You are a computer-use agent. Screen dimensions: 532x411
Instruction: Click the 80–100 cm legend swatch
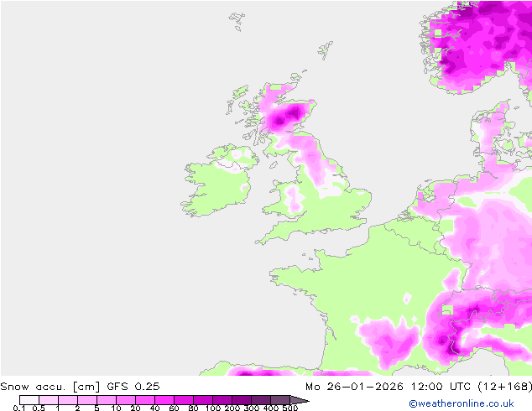[203, 400]
